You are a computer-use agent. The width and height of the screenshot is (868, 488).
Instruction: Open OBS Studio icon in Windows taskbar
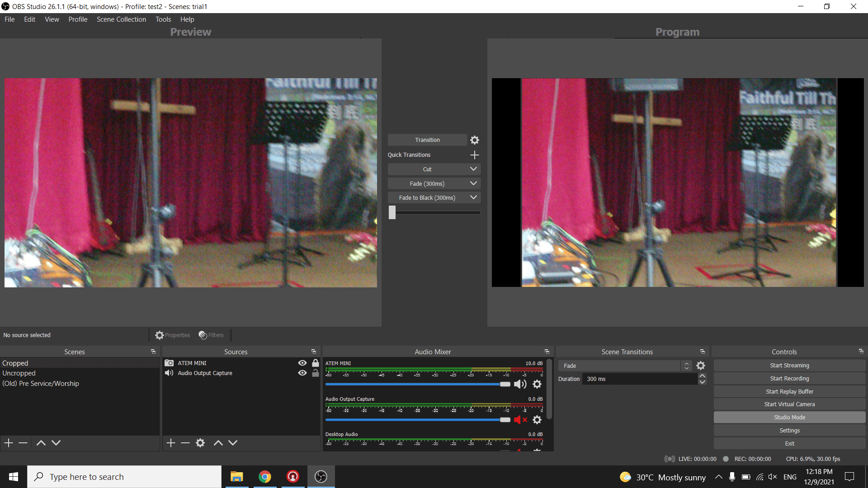tap(321, 477)
